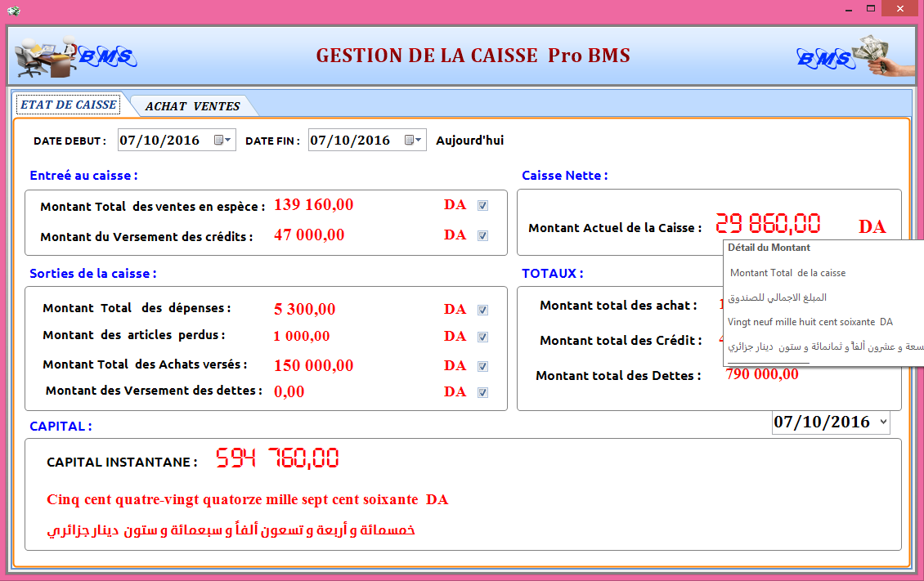Screen dimensions: 924x581
Task: Click the 29 860,00 caisse amount display
Action: pos(768,224)
